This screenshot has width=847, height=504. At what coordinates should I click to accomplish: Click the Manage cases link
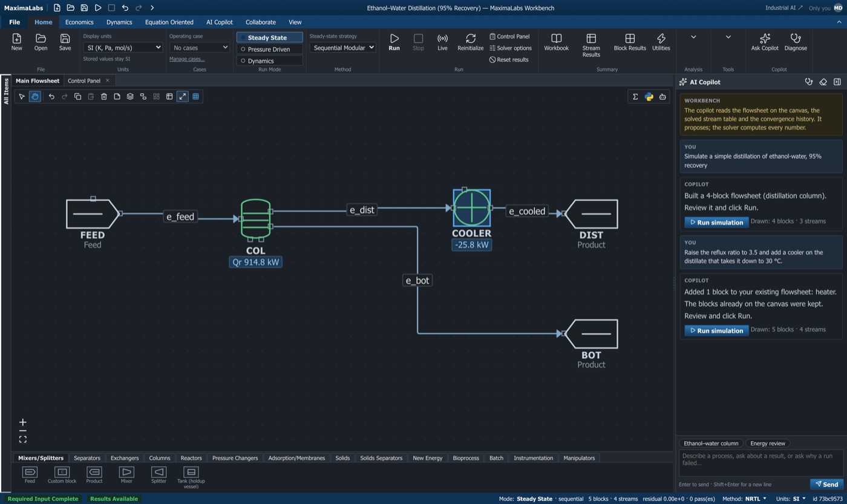pyautogui.click(x=187, y=59)
